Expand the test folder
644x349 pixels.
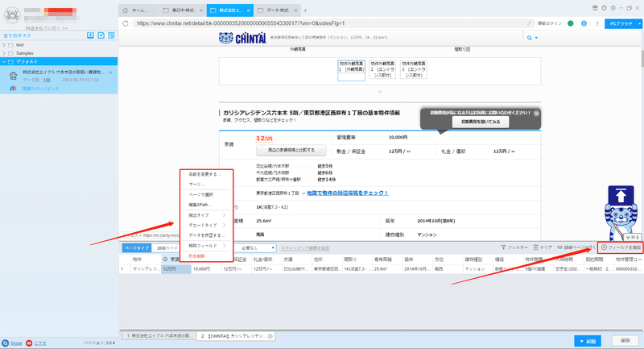[x=4, y=45]
